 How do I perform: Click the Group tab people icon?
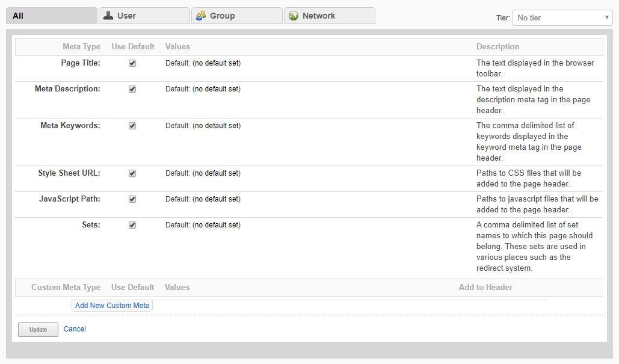click(x=201, y=16)
